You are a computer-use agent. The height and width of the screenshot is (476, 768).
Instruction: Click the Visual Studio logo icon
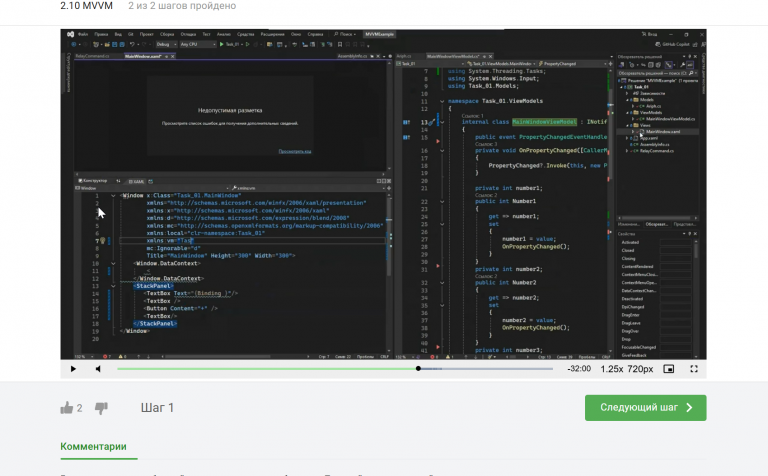71,34
